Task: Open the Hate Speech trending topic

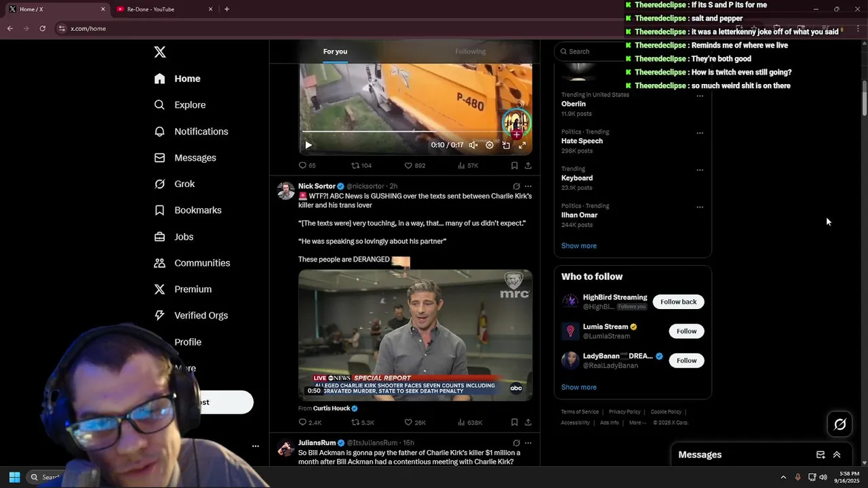Action: click(x=582, y=141)
